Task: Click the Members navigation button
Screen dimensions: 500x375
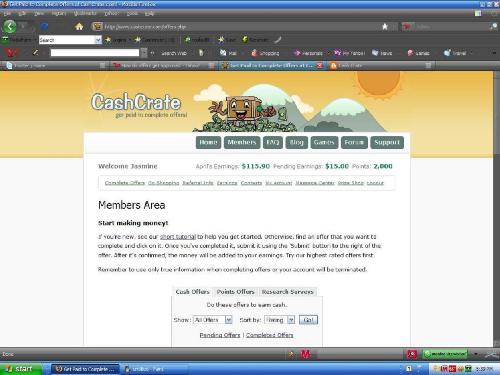Action: [242, 142]
